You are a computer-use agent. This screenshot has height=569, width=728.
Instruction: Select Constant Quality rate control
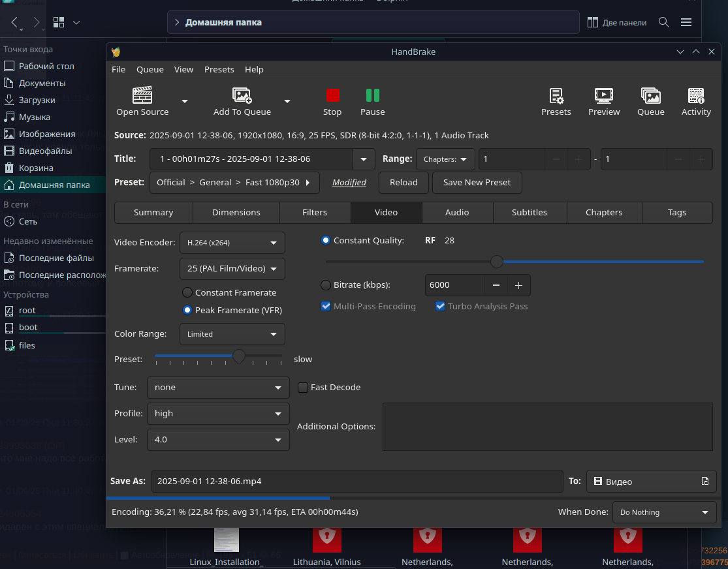325,240
